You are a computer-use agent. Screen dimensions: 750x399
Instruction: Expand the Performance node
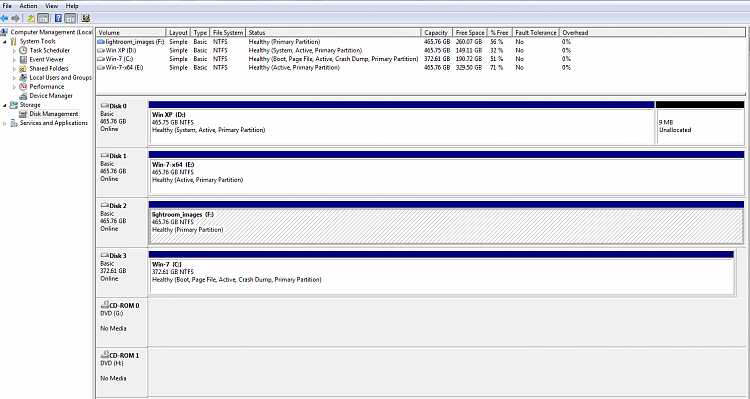tap(14, 87)
